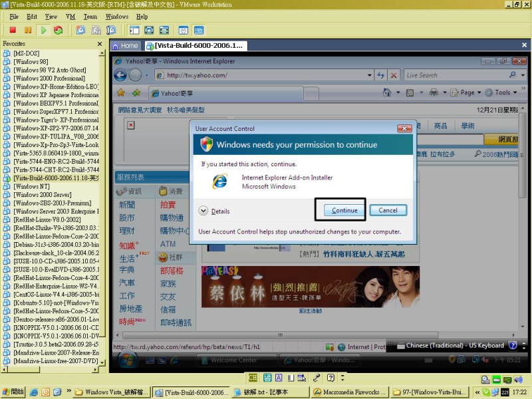Select [Windows 2000 Professional] favorite

pyautogui.click(x=49, y=78)
